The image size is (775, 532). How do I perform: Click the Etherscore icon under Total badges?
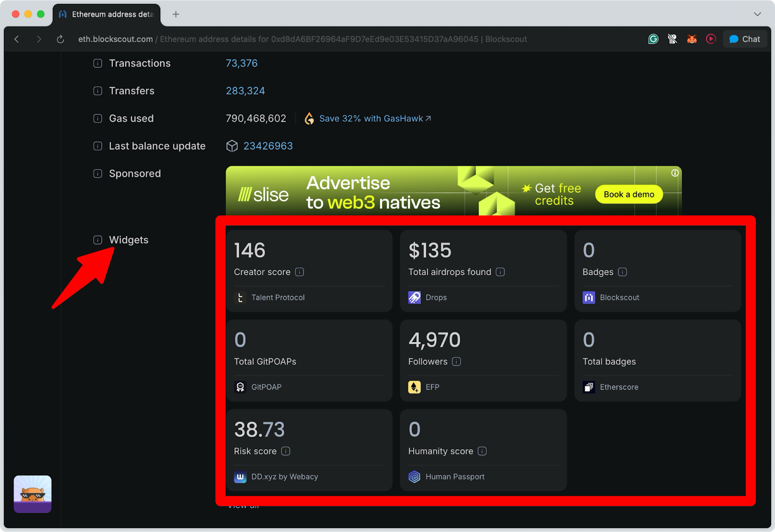pyautogui.click(x=589, y=387)
